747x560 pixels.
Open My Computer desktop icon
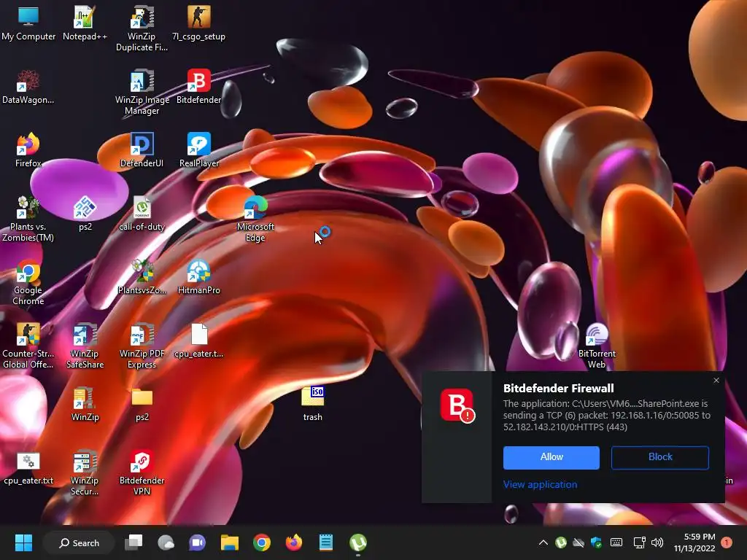click(x=28, y=23)
